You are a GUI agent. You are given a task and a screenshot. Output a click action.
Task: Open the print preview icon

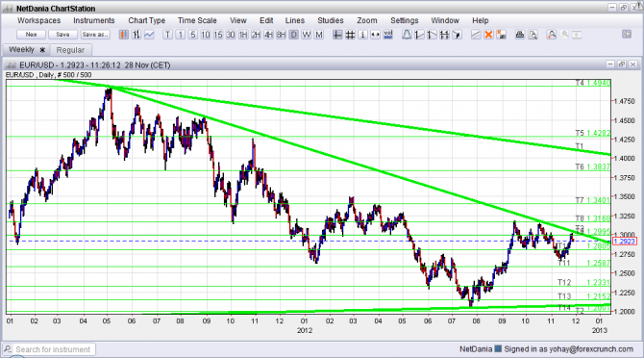click(x=533, y=35)
